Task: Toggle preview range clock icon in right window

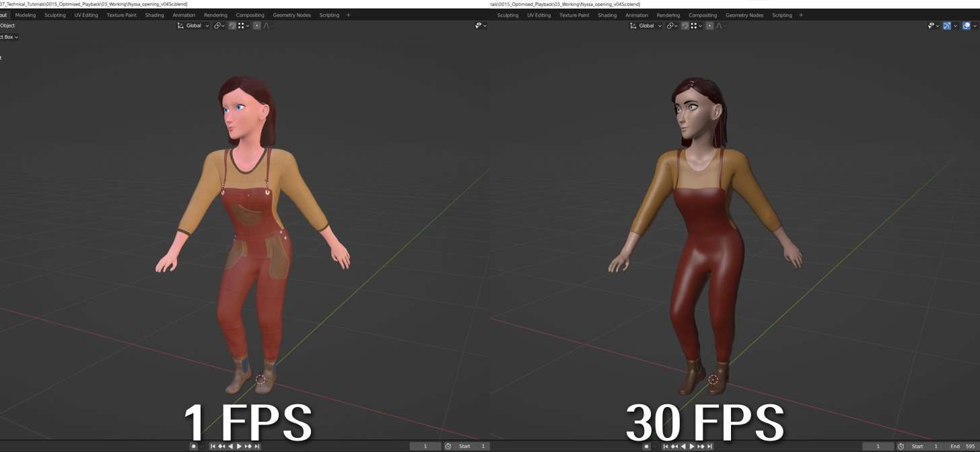Action: 901,446
